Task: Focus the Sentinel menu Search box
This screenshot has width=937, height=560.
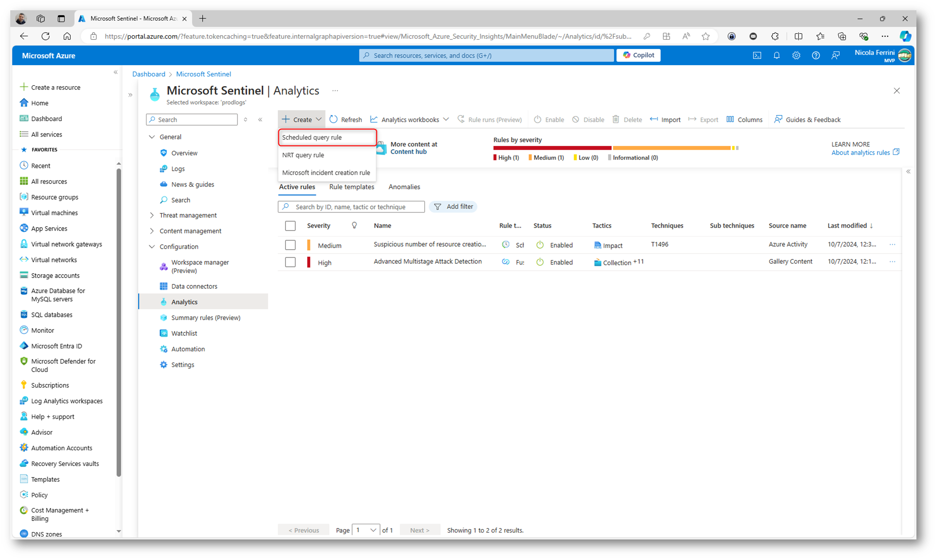Action: pyautogui.click(x=192, y=119)
